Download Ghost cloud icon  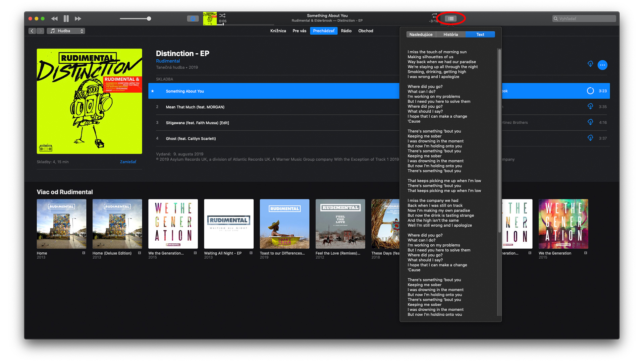[x=590, y=138]
